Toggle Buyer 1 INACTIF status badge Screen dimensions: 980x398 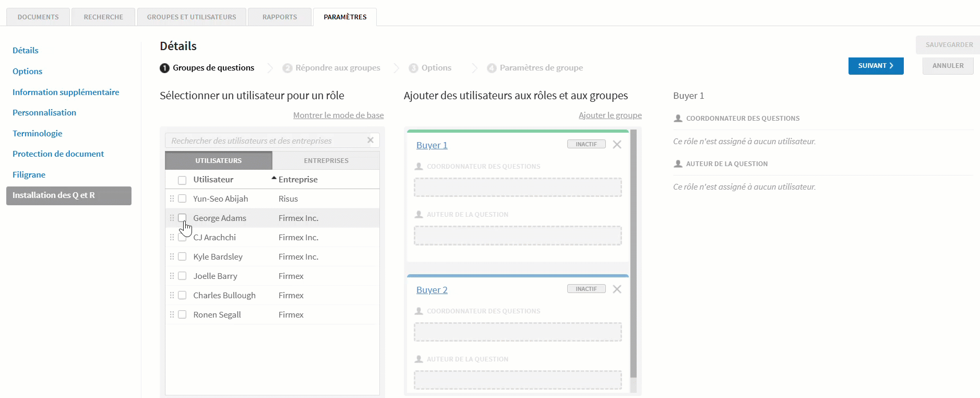point(586,144)
